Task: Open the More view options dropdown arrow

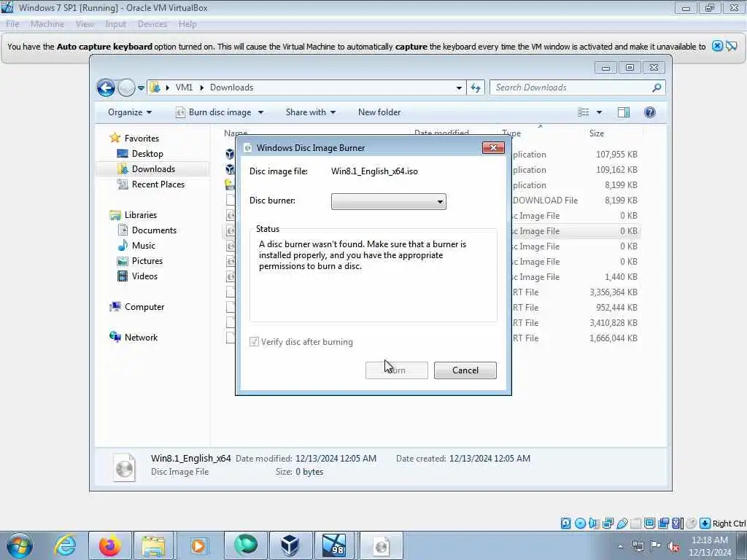Action: (600, 113)
